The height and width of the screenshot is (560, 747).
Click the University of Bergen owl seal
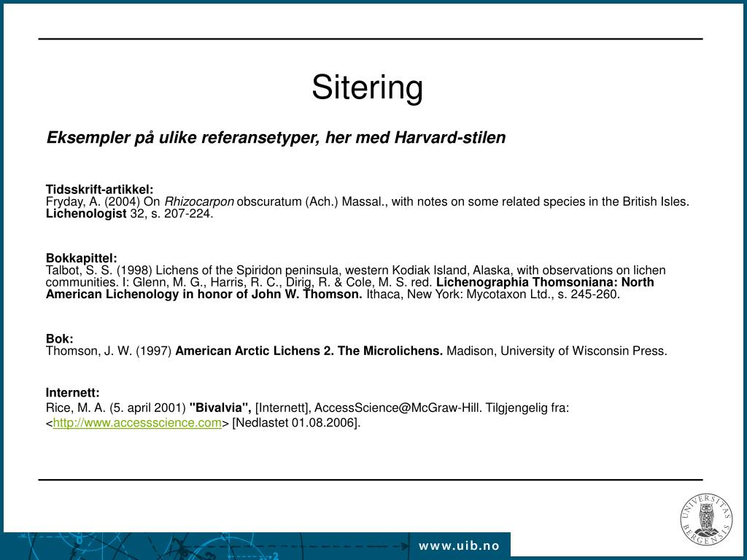(706, 519)
